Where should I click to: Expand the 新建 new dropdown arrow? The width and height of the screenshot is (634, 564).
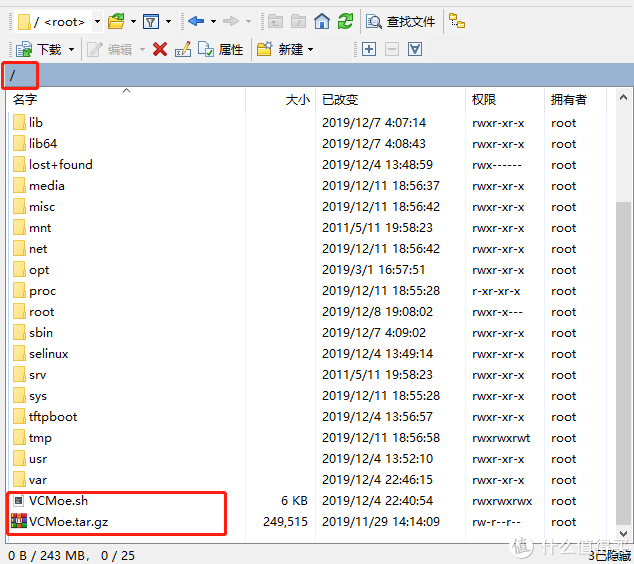click(x=311, y=50)
